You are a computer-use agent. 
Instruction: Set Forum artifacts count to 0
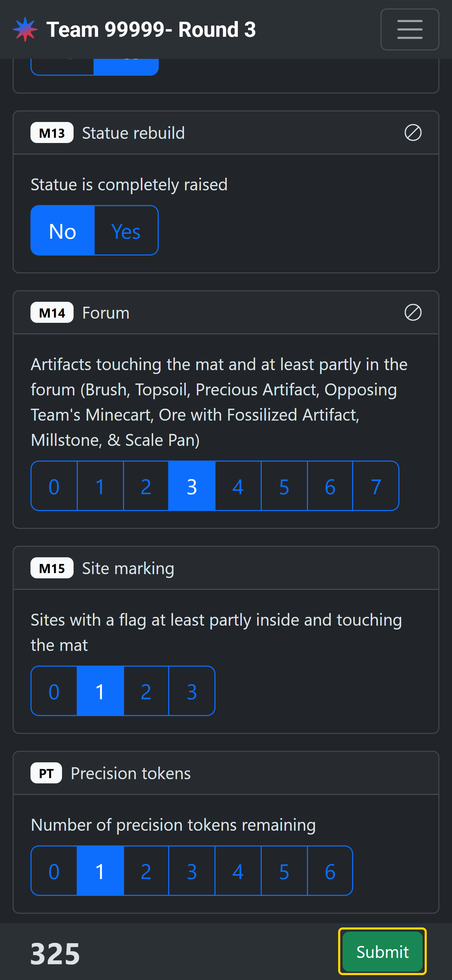(54, 486)
